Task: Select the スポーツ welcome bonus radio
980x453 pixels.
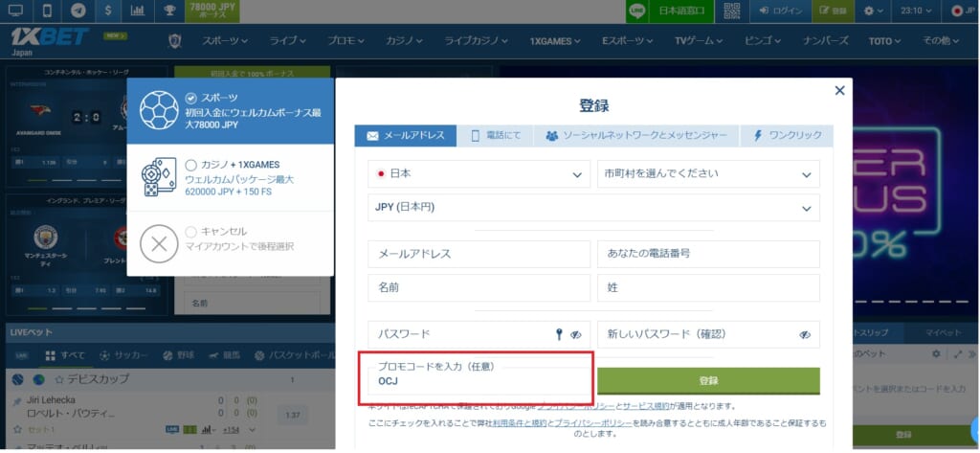Action: point(190,99)
